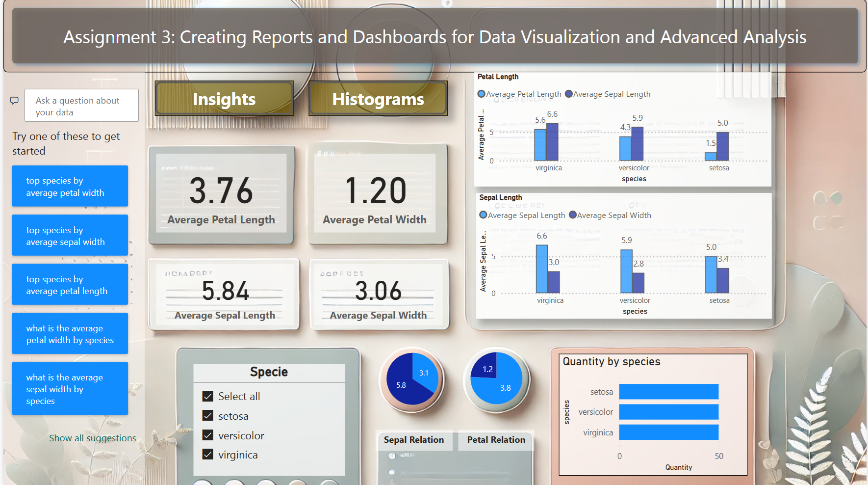Open the Insights page button
Image resolution: width=868 pixels, height=485 pixels.
[x=224, y=99]
